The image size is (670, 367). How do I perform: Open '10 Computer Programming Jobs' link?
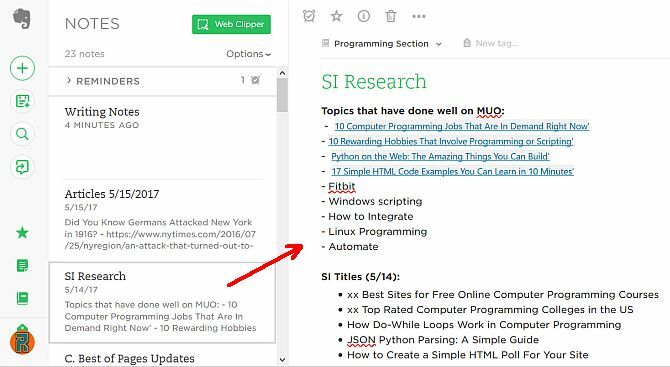point(462,126)
